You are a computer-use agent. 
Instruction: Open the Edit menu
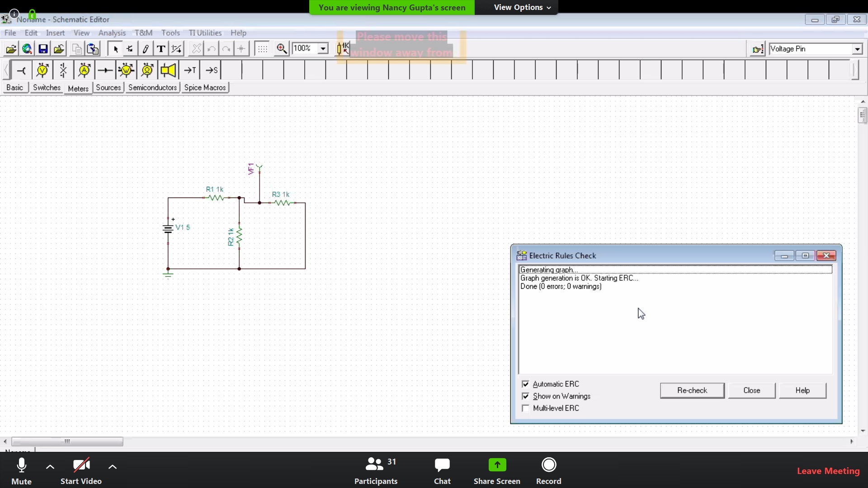pyautogui.click(x=31, y=33)
